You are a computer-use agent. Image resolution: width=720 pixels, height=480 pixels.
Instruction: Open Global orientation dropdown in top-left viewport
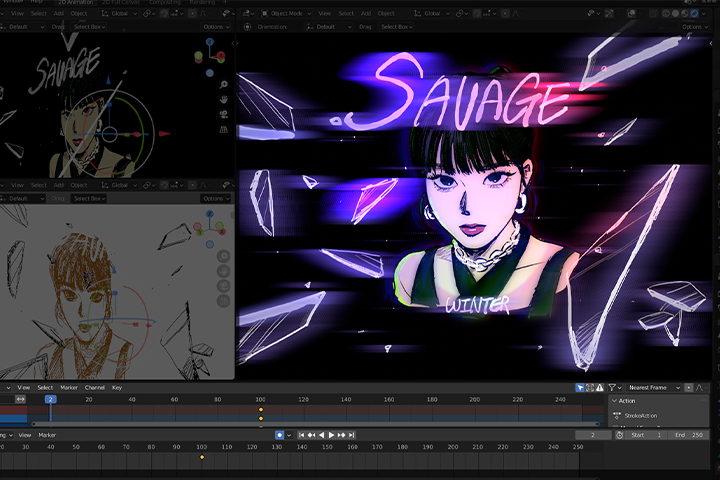coord(119,13)
